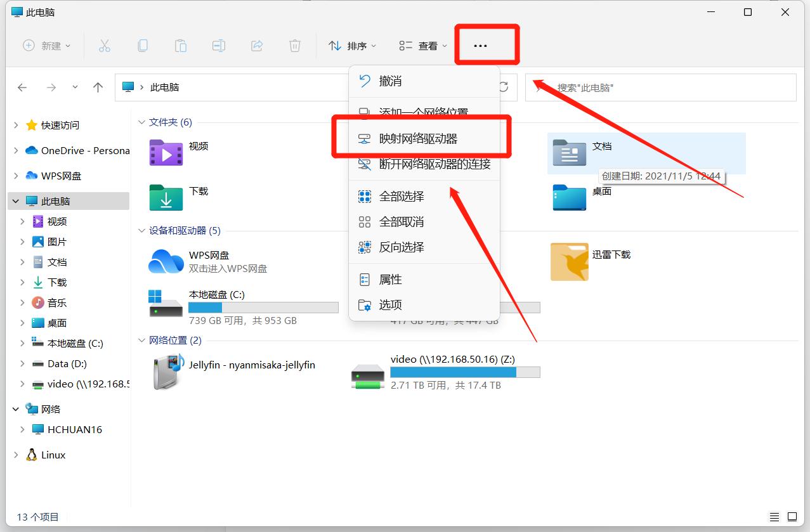Click the Paste icon in the toolbar
810x532 pixels.
coord(181,45)
